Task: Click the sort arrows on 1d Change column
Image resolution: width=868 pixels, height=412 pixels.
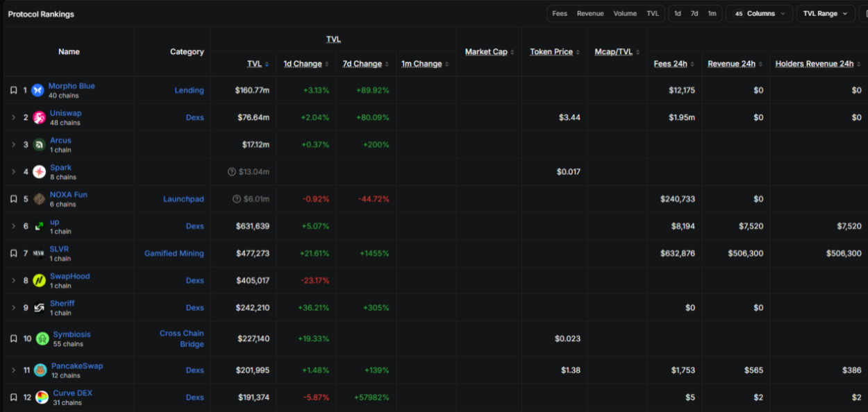Action: (328, 65)
